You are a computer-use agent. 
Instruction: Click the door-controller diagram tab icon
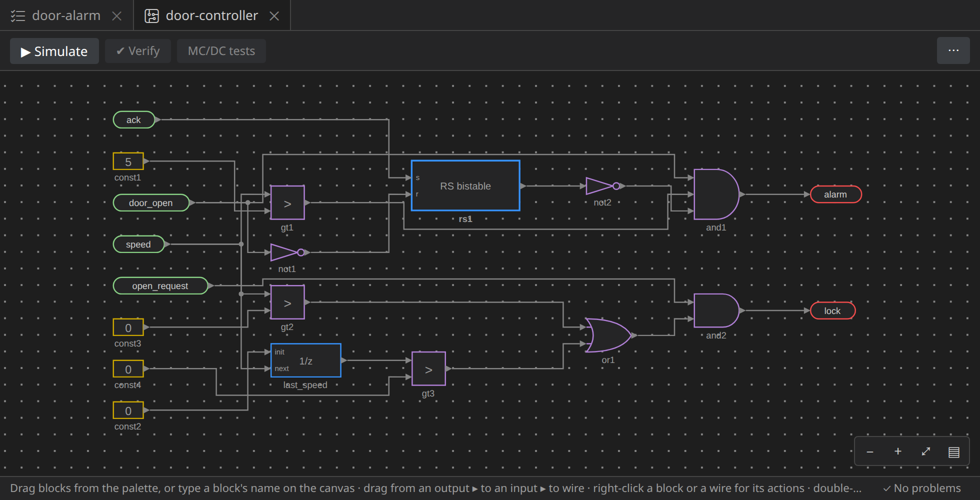click(x=151, y=16)
